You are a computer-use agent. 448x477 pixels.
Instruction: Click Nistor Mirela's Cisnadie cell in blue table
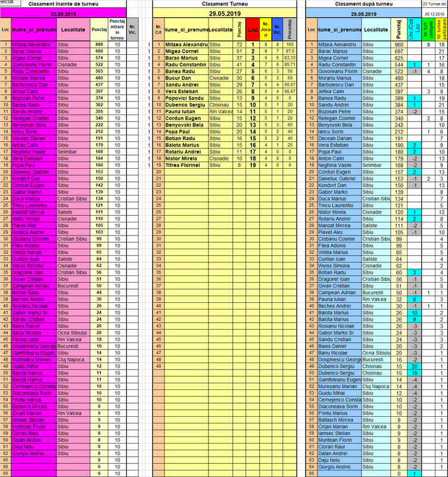[x=376, y=212]
